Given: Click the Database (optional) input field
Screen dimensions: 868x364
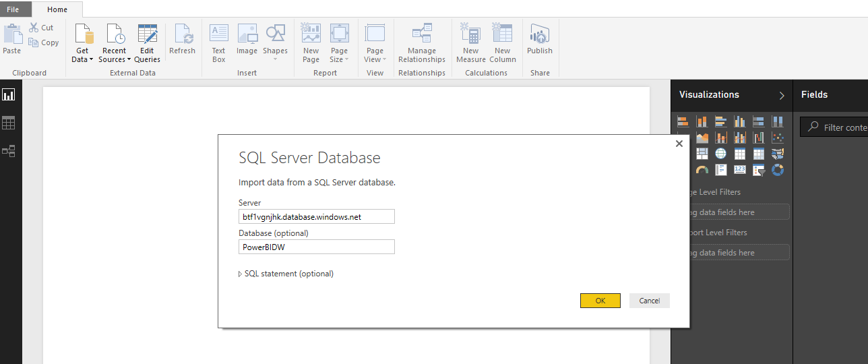Looking at the screenshot, I should 317,247.
